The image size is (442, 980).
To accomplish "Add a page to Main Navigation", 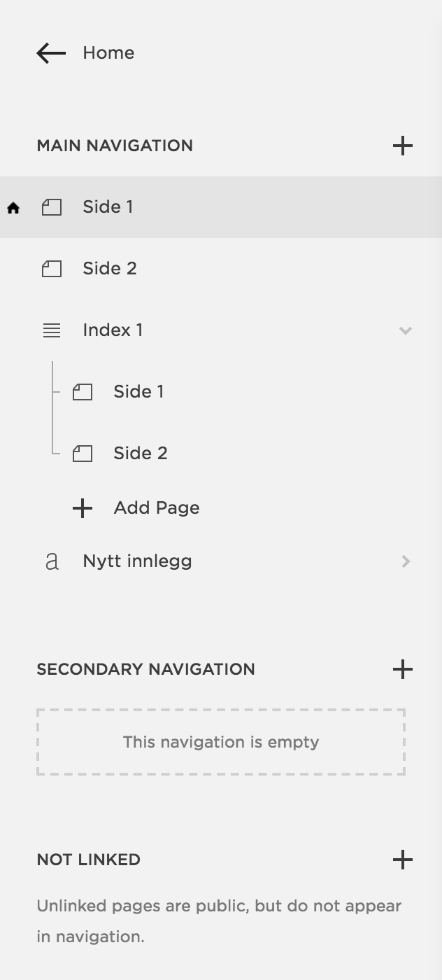I will tap(403, 146).
